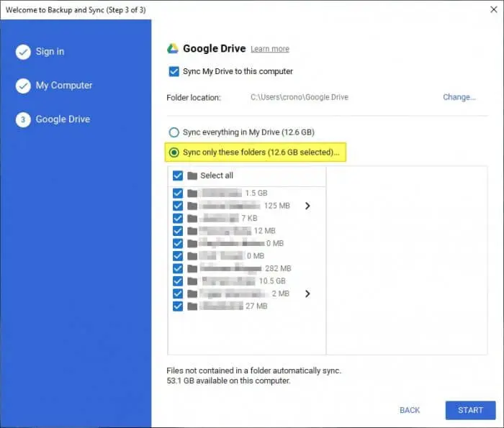Viewport: 504px width, 428px height.
Task: Click the 53.1 GB available text
Action: pyautogui.click(x=228, y=381)
